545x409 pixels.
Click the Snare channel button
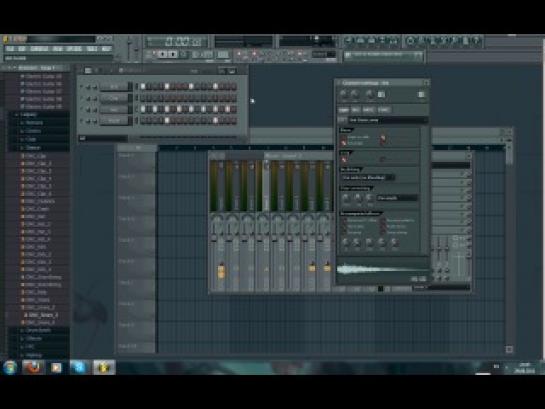coord(114,121)
